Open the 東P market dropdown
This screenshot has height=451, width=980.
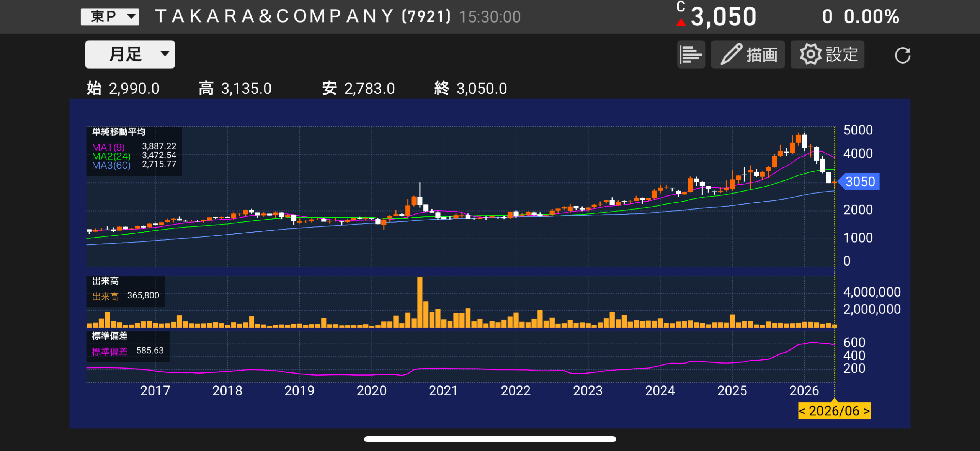pos(110,17)
